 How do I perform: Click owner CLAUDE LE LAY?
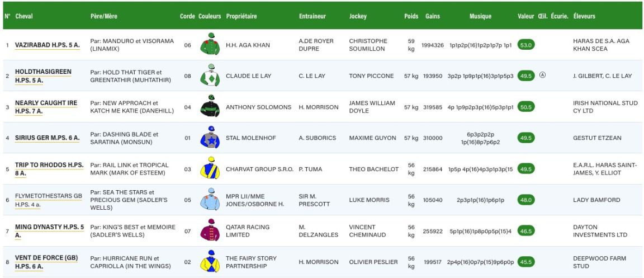pyautogui.click(x=248, y=76)
